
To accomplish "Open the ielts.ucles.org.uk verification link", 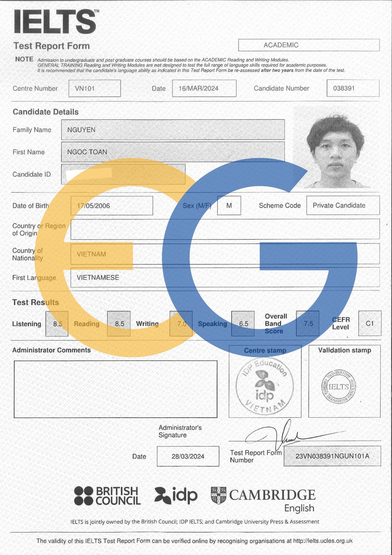I will coord(323,541).
